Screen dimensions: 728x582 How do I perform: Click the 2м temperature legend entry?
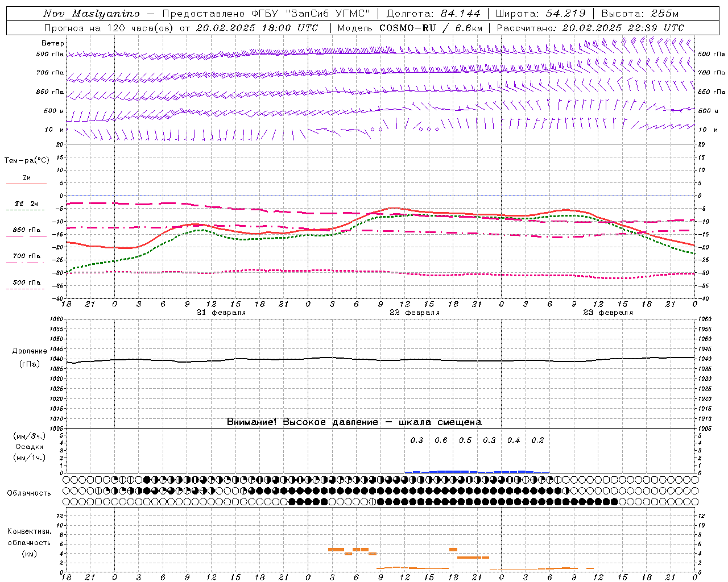(x=27, y=177)
